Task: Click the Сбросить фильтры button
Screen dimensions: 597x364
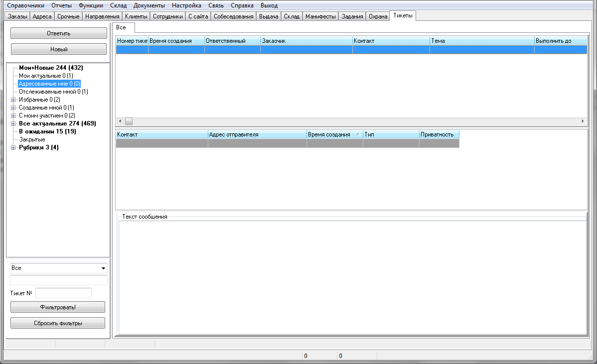Action: (58, 323)
